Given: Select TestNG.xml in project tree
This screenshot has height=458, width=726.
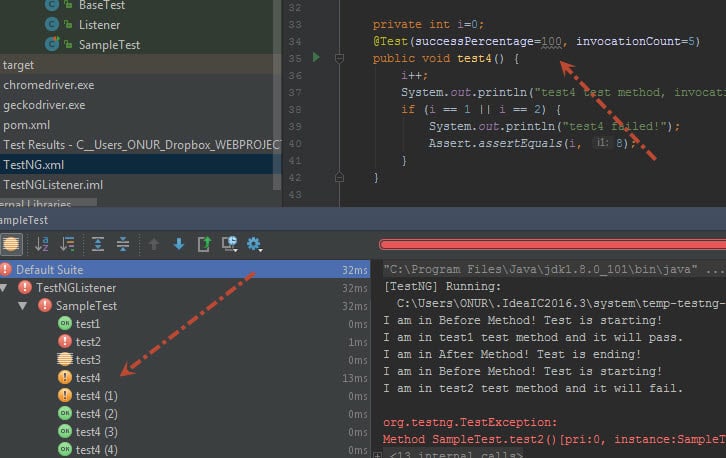Looking at the screenshot, I should point(33,165).
